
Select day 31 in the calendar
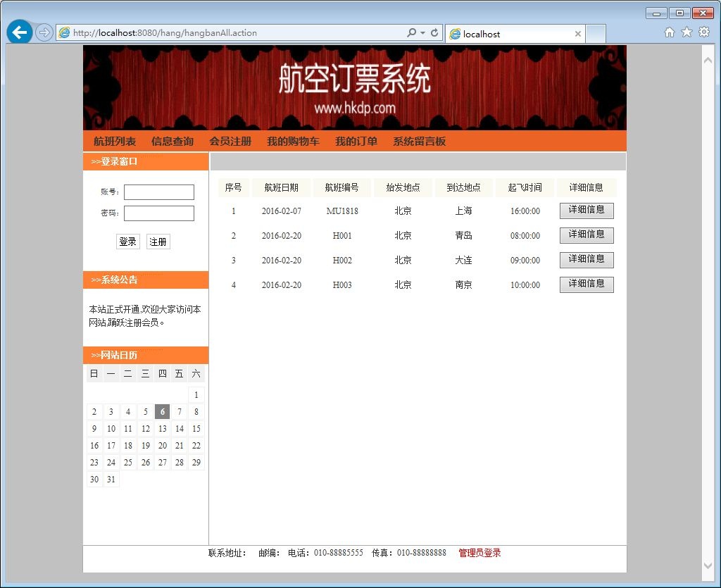(x=111, y=480)
